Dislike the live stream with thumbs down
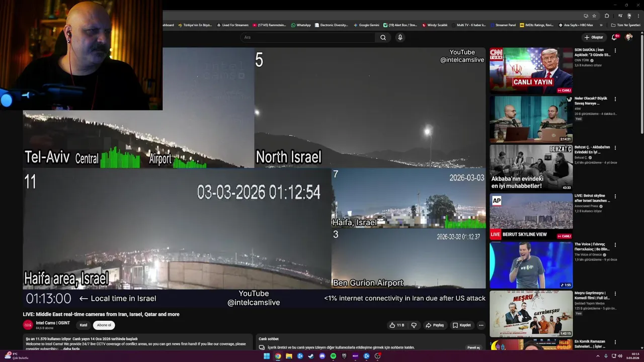The height and width of the screenshot is (362, 644). point(414,325)
